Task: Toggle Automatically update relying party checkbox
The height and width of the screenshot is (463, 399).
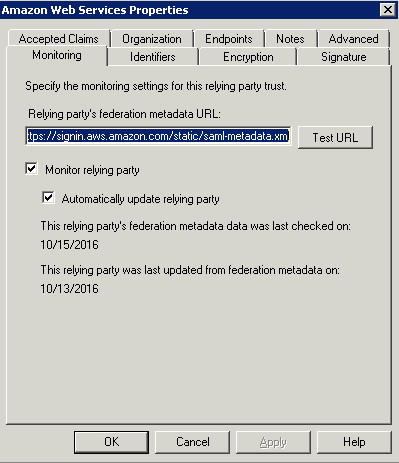Action: click(x=48, y=198)
